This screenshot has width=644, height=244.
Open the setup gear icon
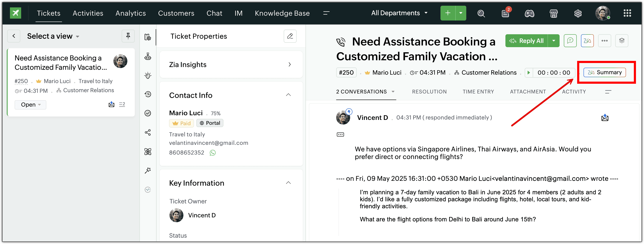[x=578, y=13]
